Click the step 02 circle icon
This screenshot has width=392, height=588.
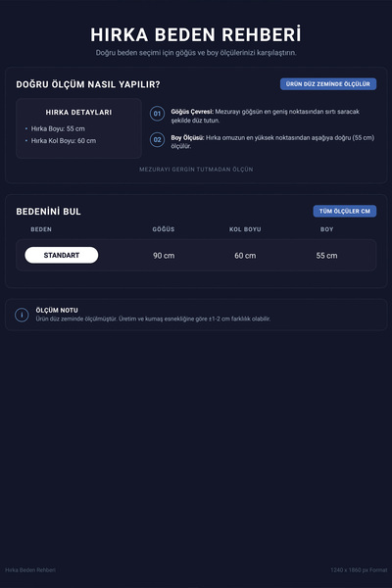(157, 140)
